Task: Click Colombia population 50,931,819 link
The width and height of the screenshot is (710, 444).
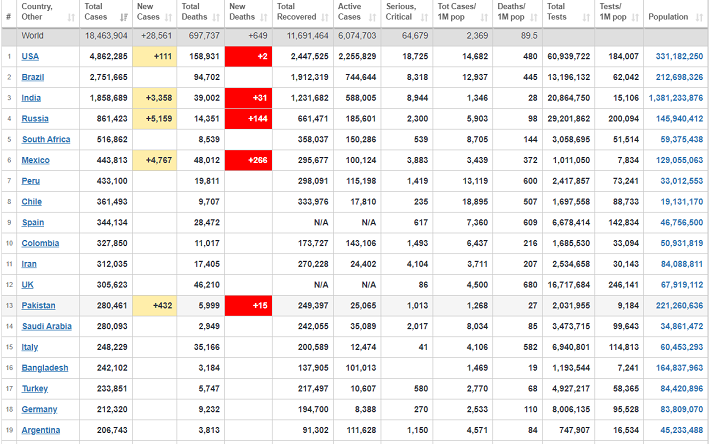Action: 681,243
